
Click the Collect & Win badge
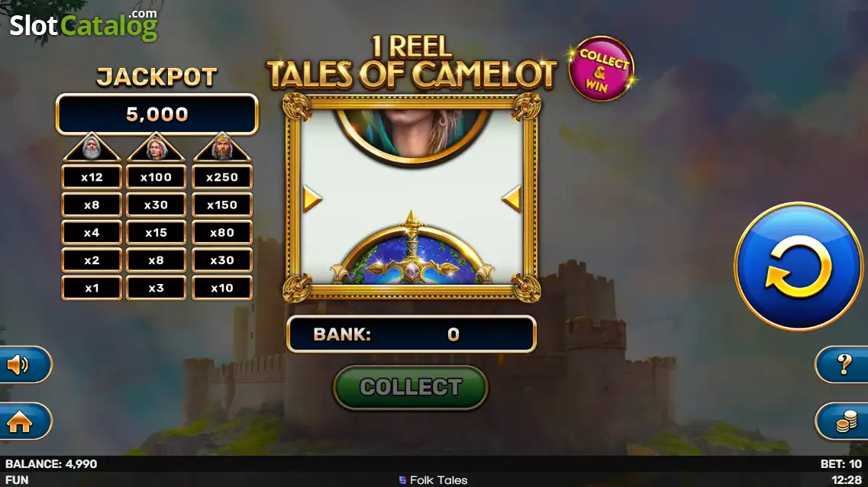click(601, 69)
